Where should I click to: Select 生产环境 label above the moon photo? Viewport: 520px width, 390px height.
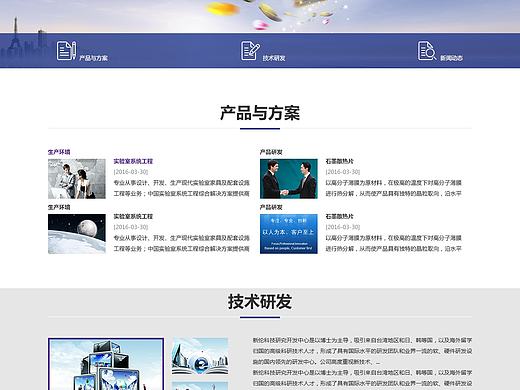(59, 207)
